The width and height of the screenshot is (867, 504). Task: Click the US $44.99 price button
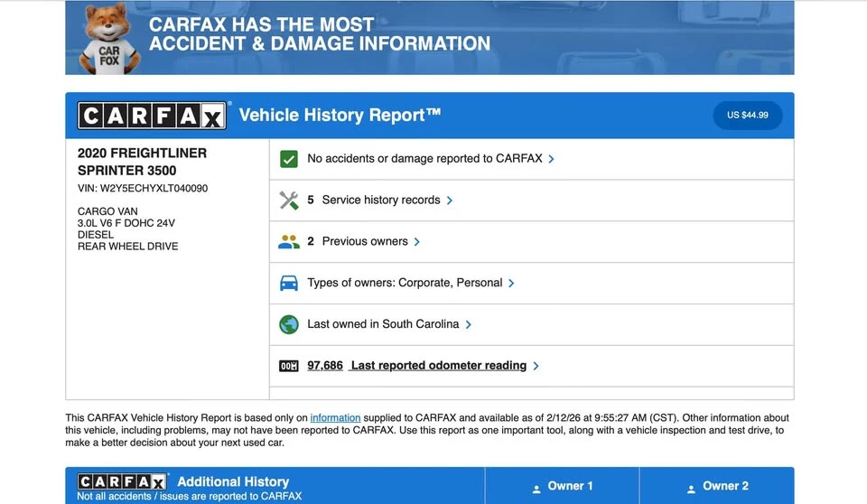(x=748, y=115)
